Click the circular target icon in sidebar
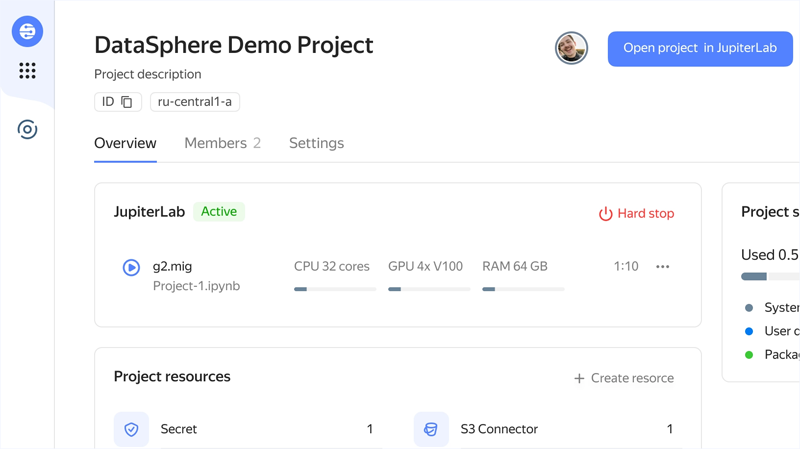Screen dimensions: 800x449 coord(27,129)
